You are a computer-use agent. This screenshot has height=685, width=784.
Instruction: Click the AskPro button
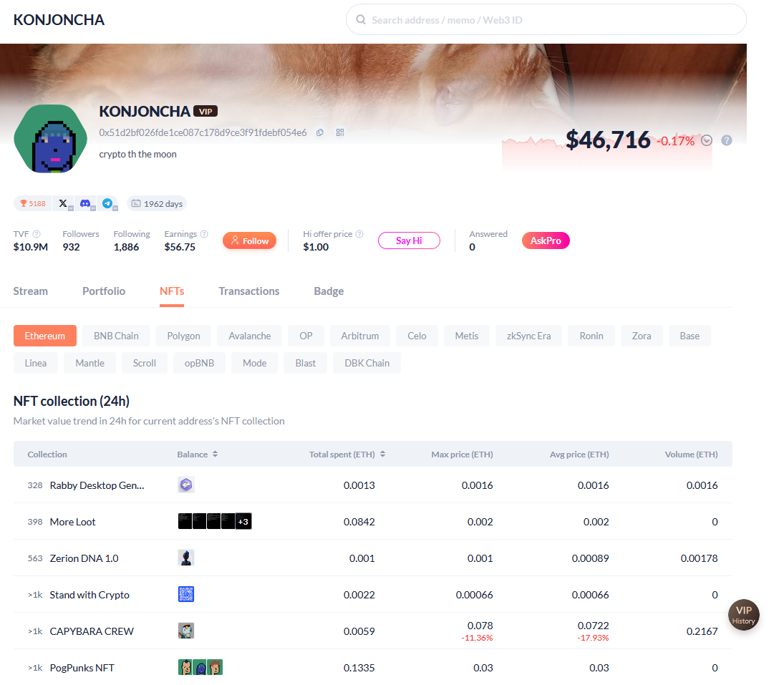click(x=546, y=241)
